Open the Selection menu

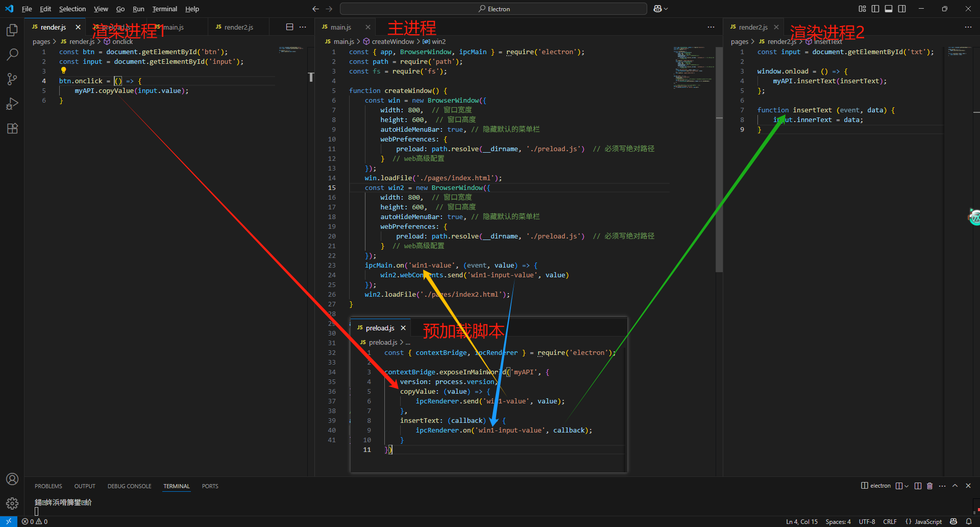click(72, 9)
